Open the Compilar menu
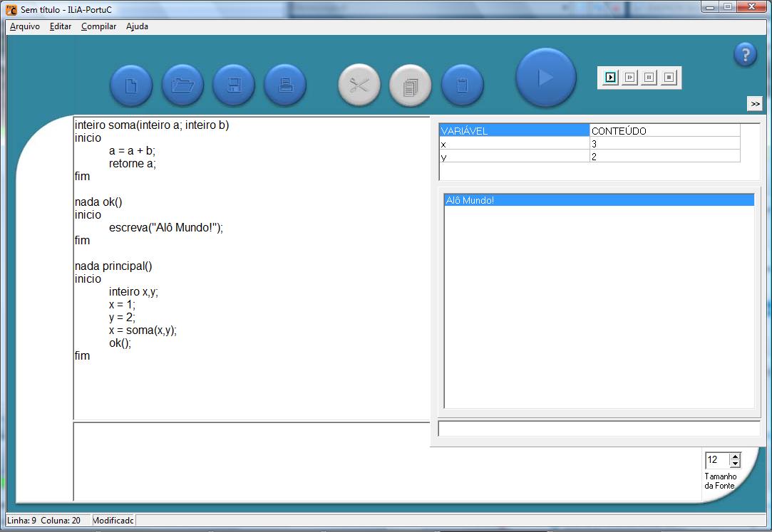 [x=98, y=26]
